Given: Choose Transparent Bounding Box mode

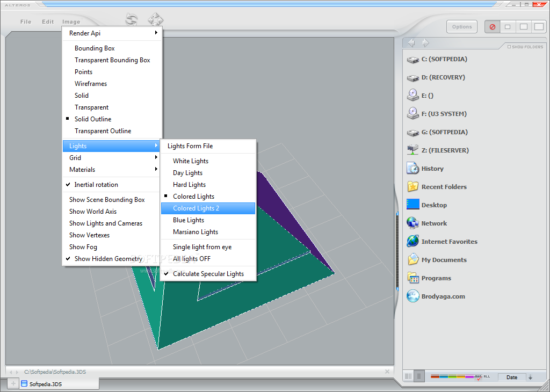Looking at the screenshot, I should [112, 60].
